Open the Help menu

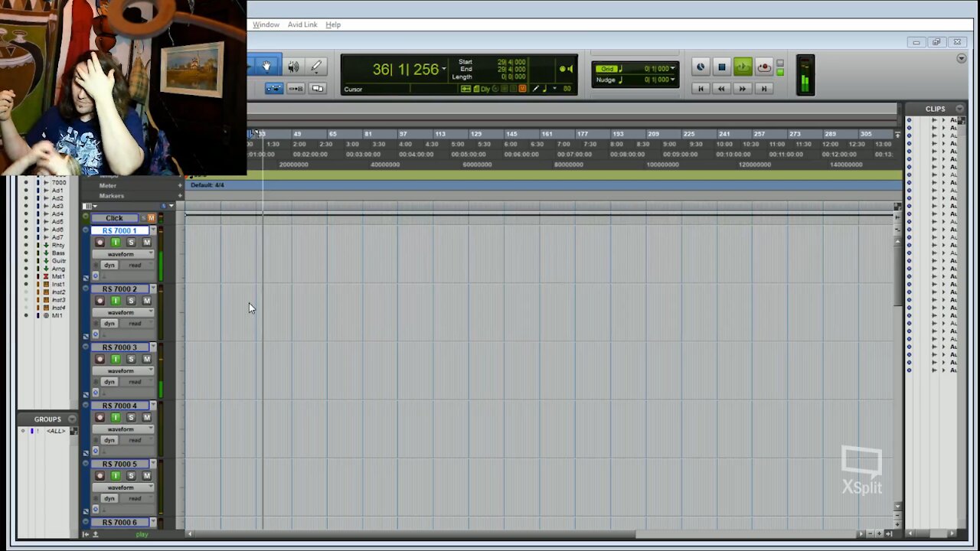click(x=333, y=24)
